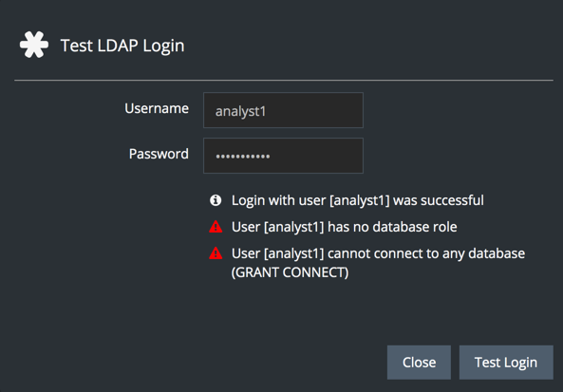
Task: Click the horizontal divider under the title
Action: (x=284, y=80)
